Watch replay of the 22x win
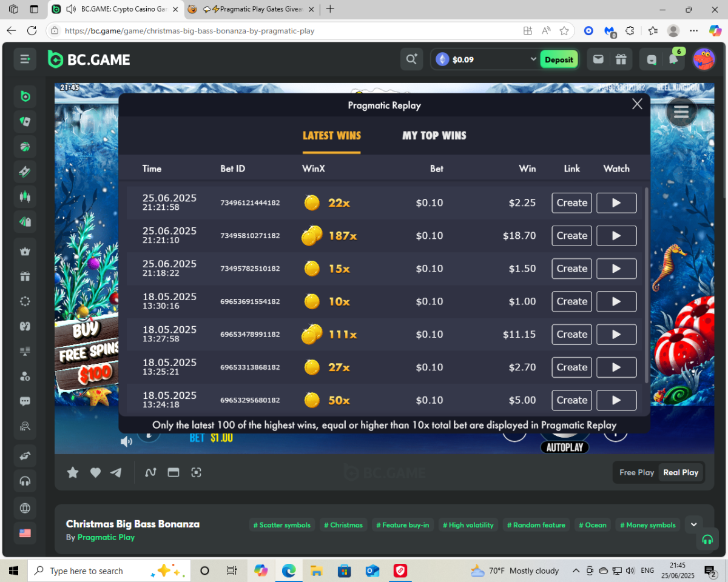728x582 pixels. point(616,202)
